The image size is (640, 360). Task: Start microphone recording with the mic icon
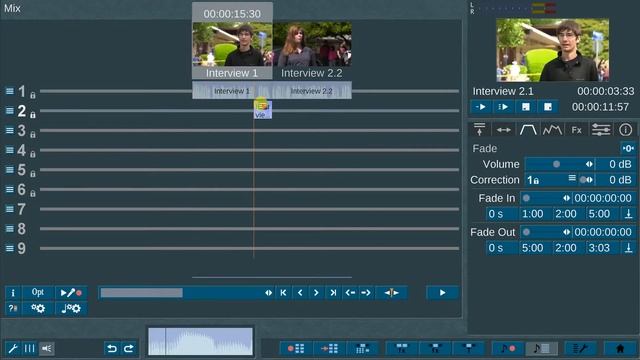(x=71, y=293)
